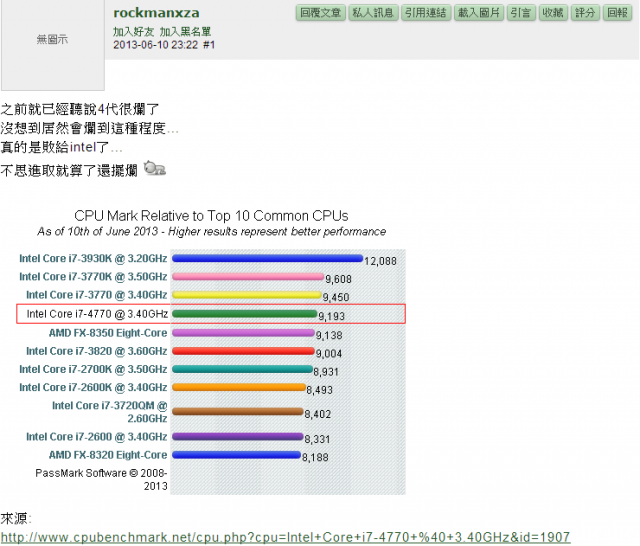640x546 pixels.
Task: Click the red i7-3820 score bar
Action: click(x=243, y=351)
